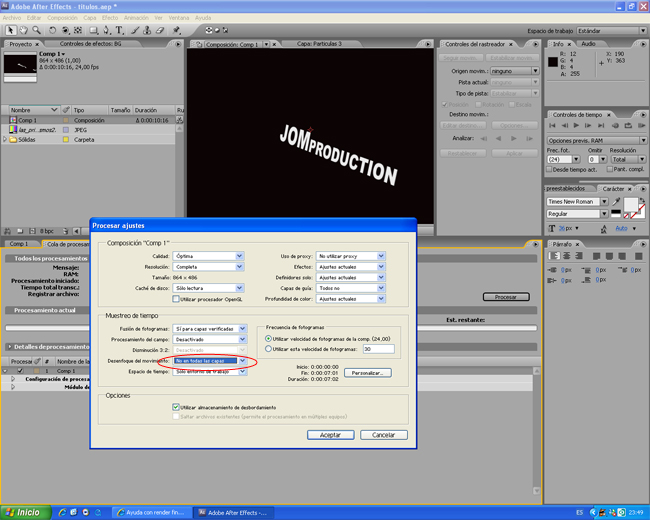Select the Eraser tool

coord(160,30)
